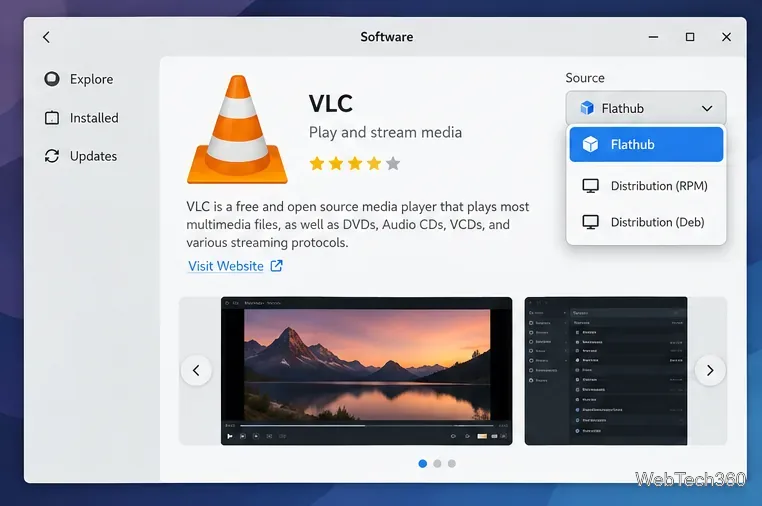Open the Source dropdown showing Flathub
This screenshot has height=506, width=762.
[646, 108]
